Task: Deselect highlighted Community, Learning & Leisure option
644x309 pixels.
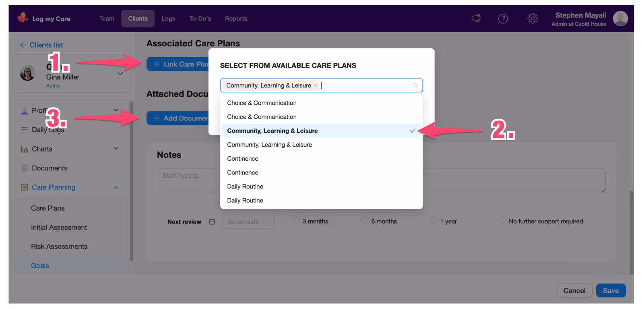Action: click(321, 131)
